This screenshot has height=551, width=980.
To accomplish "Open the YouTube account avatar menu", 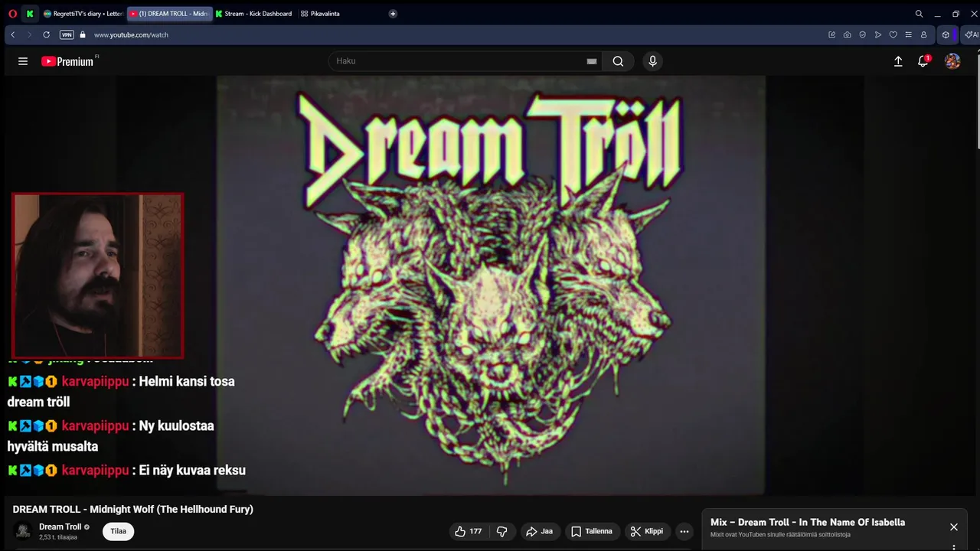I will tap(952, 61).
